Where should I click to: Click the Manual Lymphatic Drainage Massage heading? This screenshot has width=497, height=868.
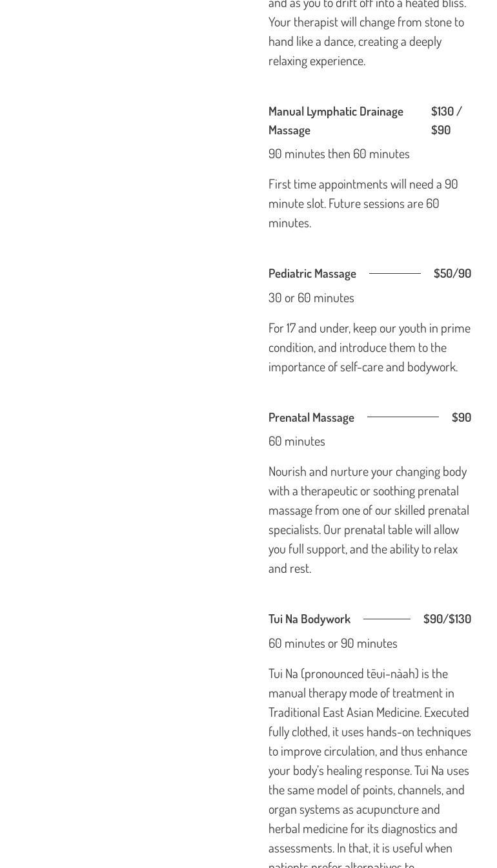(x=336, y=120)
